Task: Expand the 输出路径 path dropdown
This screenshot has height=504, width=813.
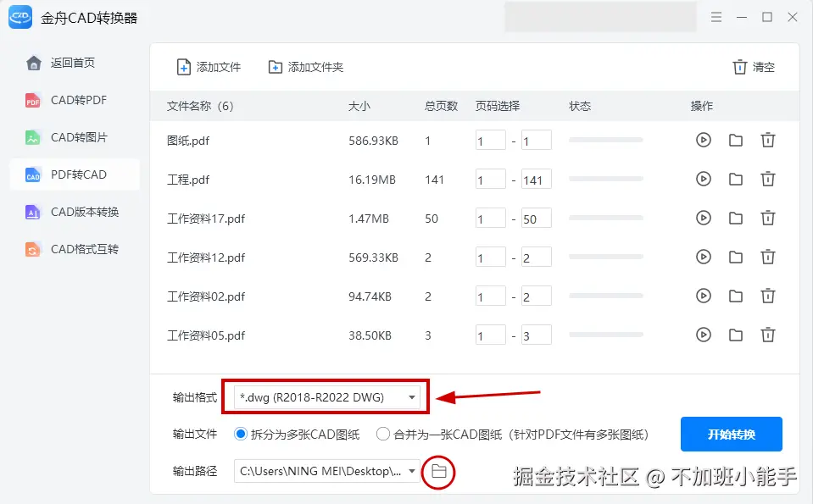Action: point(412,471)
